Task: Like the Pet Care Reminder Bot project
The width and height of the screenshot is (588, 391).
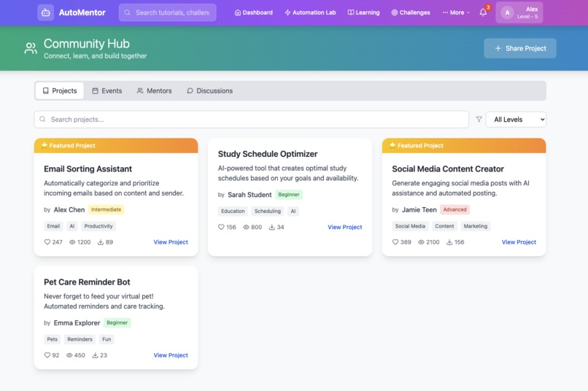Action: click(47, 355)
